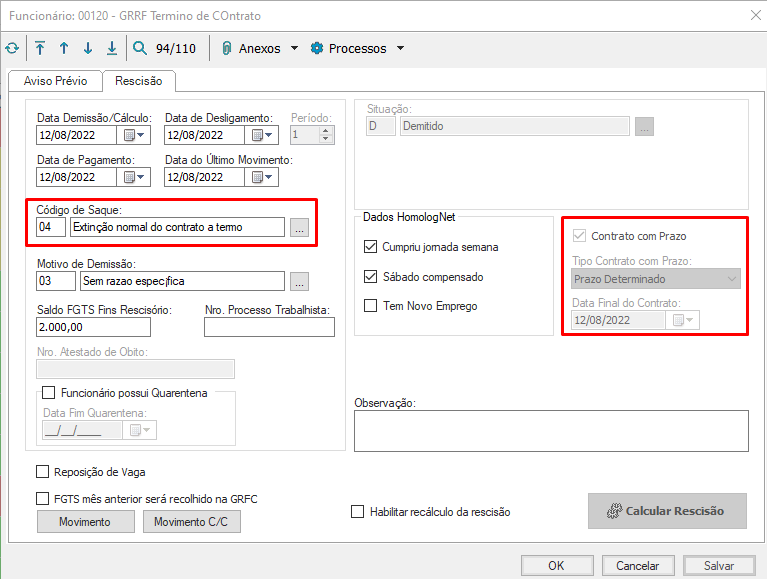Click the Cancelar button
This screenshot has width=767, height=579.
(x=638, y=566)
